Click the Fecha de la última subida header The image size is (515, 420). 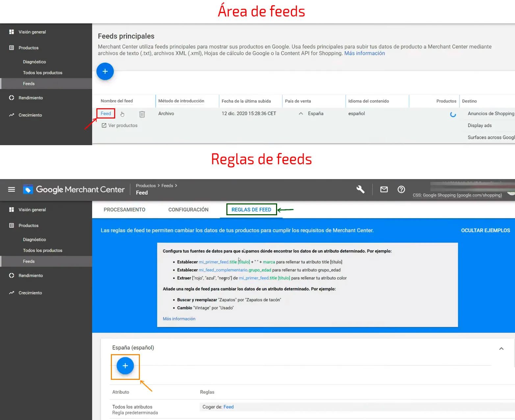tap(246, 101)
